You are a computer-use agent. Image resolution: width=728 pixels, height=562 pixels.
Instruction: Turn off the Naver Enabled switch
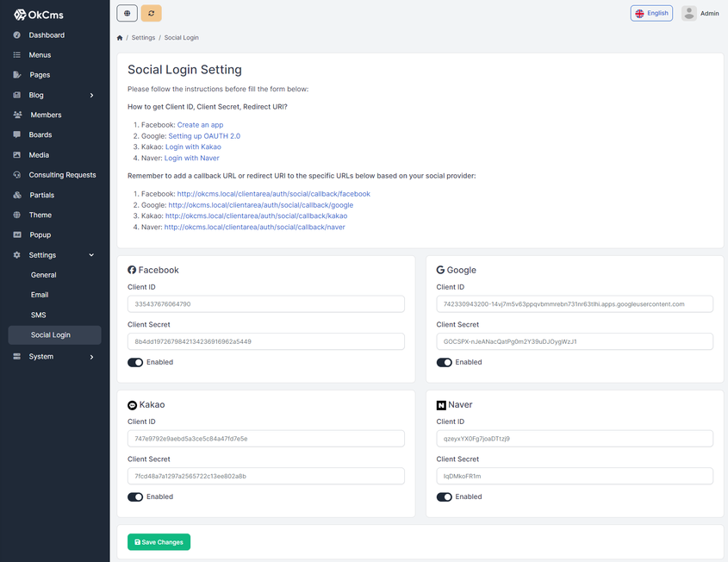coord(445,496)
